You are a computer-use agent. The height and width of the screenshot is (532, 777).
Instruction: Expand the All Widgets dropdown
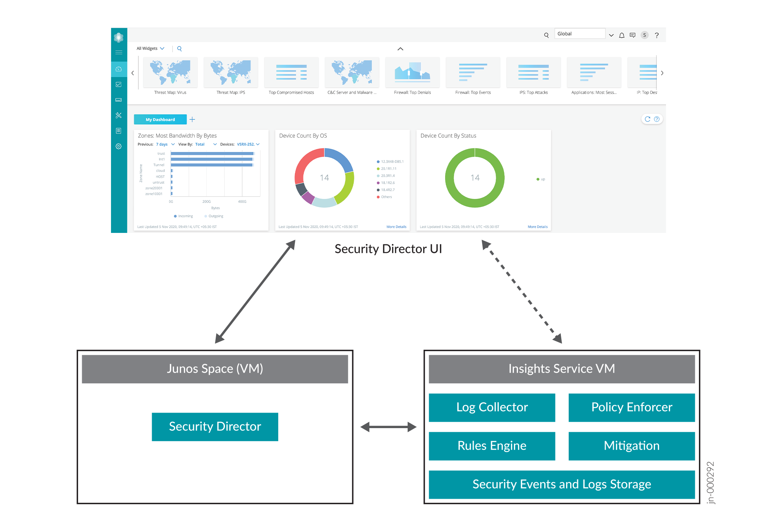click(x=150, y=48)
